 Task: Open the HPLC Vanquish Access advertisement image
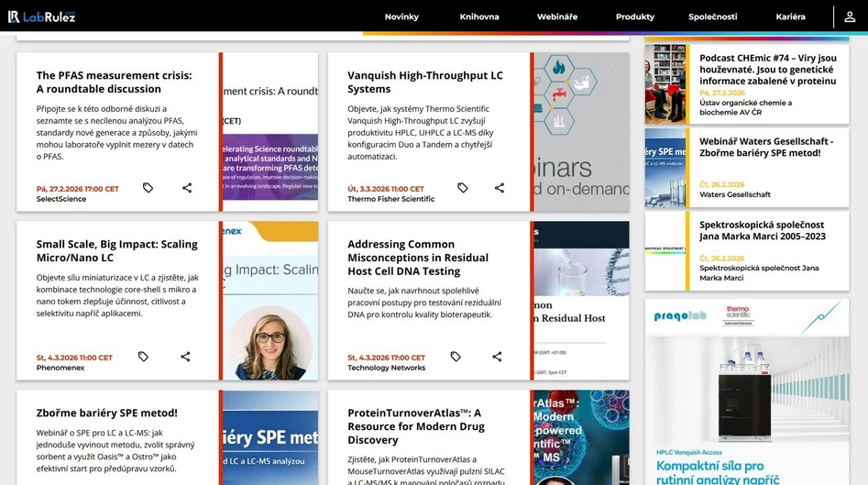coord(746,391)
